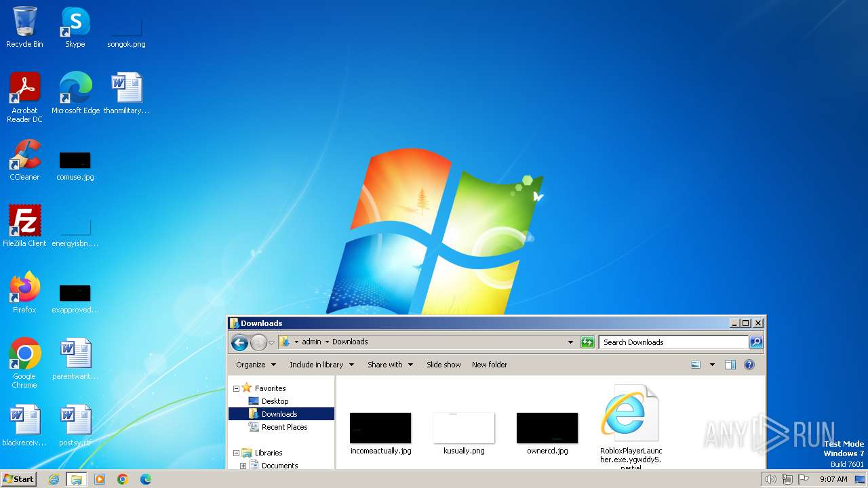Image resolution: width=868 pixels, height=488 pixels.
Task: Launch FileZilla Client shortcut
Action: [x=24, y=226]
